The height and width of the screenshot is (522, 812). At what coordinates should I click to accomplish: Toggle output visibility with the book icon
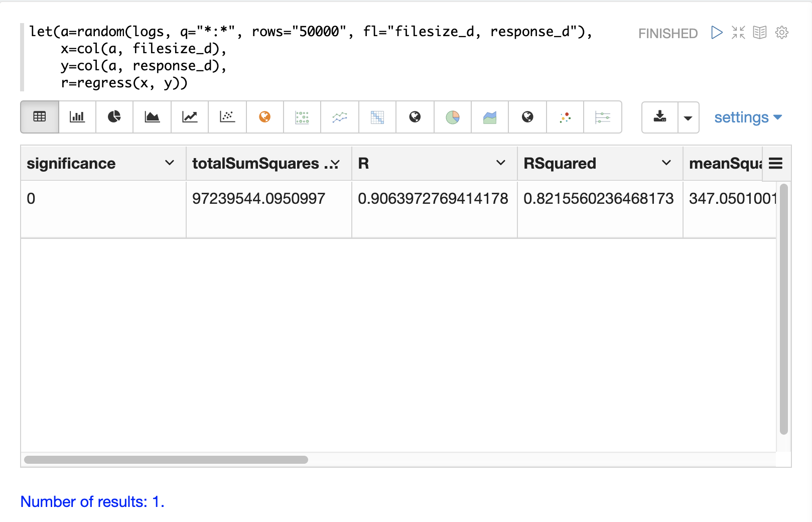click(x=760, y=33)
